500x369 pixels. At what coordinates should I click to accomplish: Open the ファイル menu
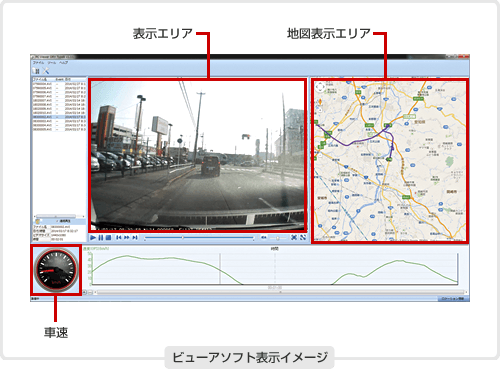[38, 63]
